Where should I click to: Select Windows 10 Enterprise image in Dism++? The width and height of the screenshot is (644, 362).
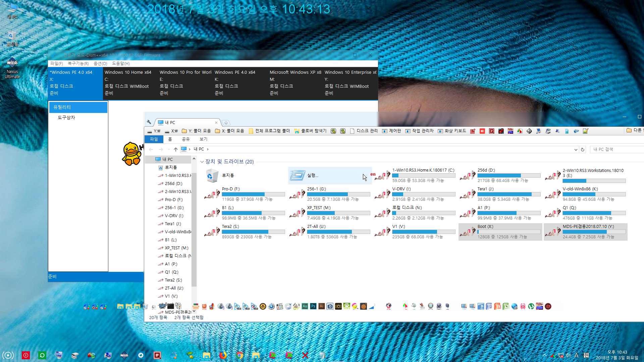[x=351, y=83]
